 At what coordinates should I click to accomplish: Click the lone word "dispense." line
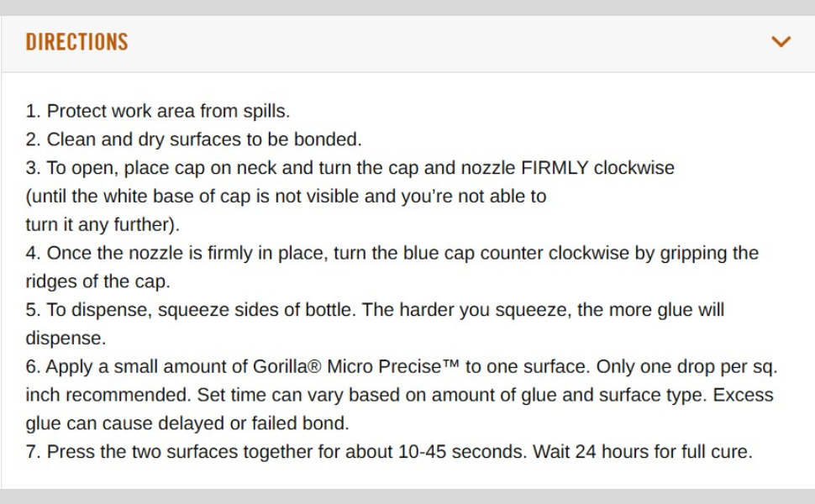click(66, 339)
